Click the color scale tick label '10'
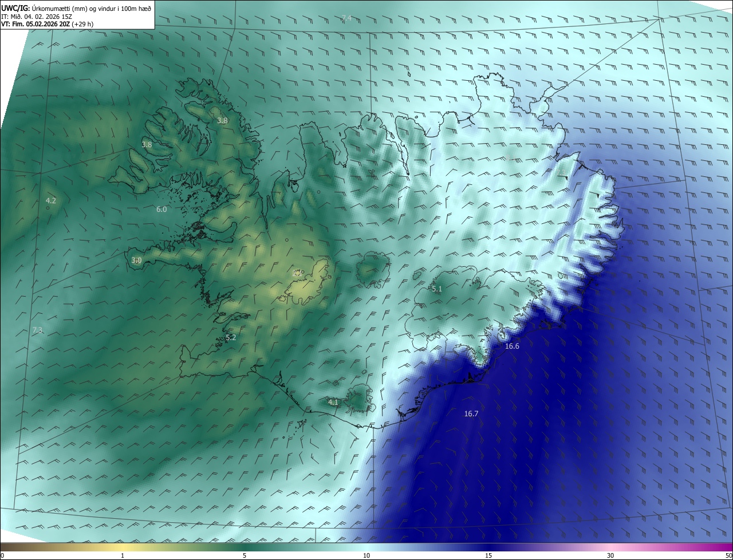The width and height of the screenshot is (733, 560). tap(366, 555)
